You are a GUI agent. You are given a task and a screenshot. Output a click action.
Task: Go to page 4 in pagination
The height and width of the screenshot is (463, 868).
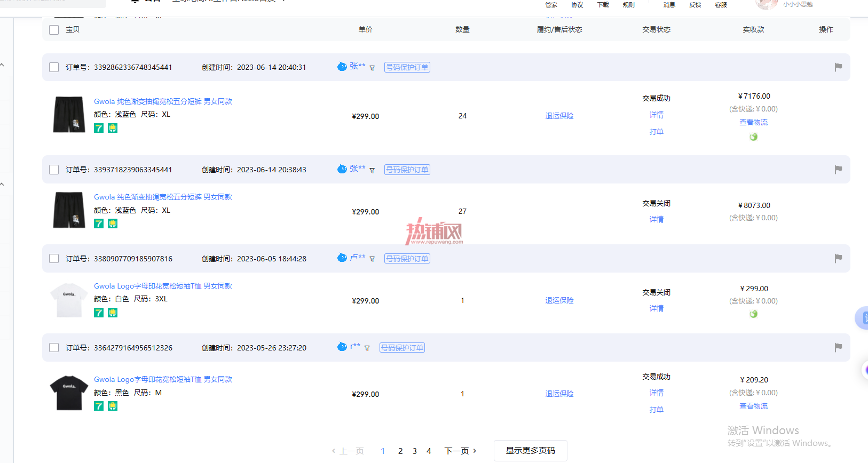tap(429, 451)
